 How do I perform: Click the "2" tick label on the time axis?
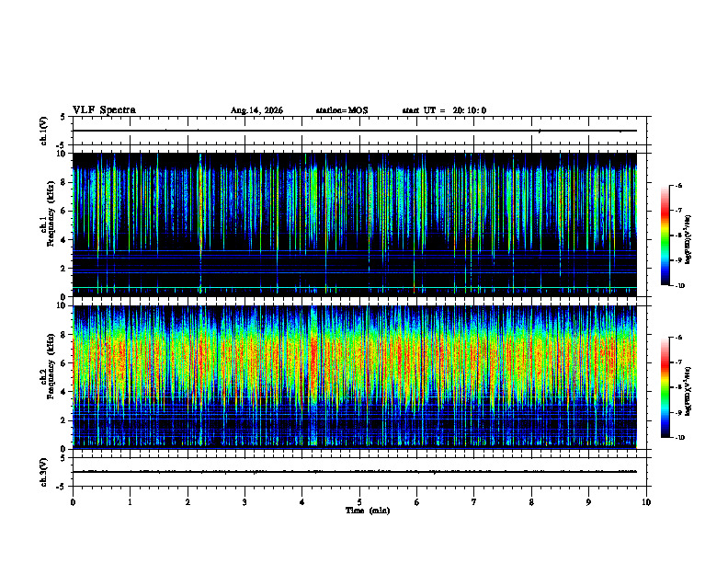click(188, 502)
